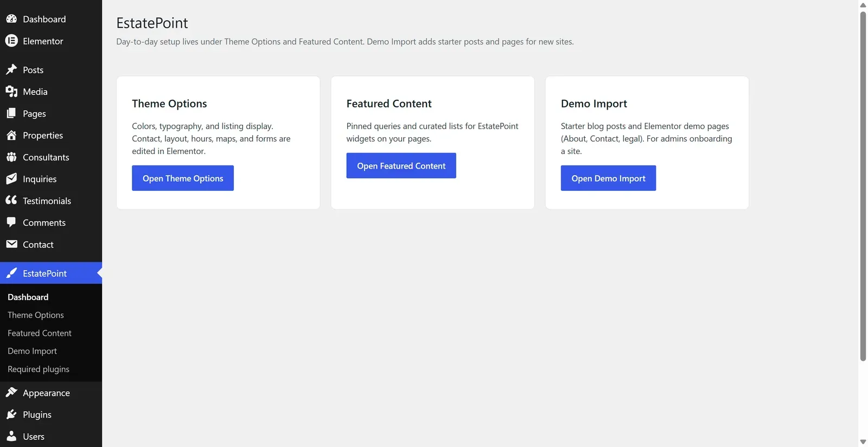Click the Comments bubble icon
Image resolution: width=868 pixels, height=447 pixels.
pyautogui.click(x=11, y=222)
